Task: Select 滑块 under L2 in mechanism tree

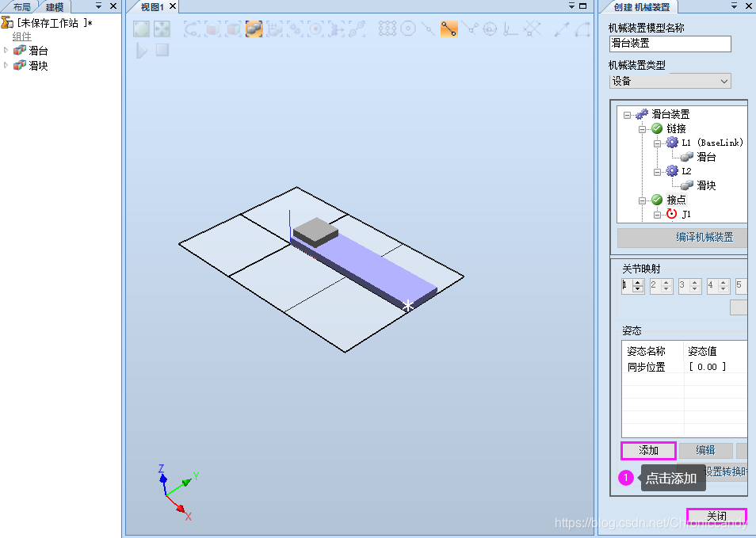Action: [x=706, y=185]
